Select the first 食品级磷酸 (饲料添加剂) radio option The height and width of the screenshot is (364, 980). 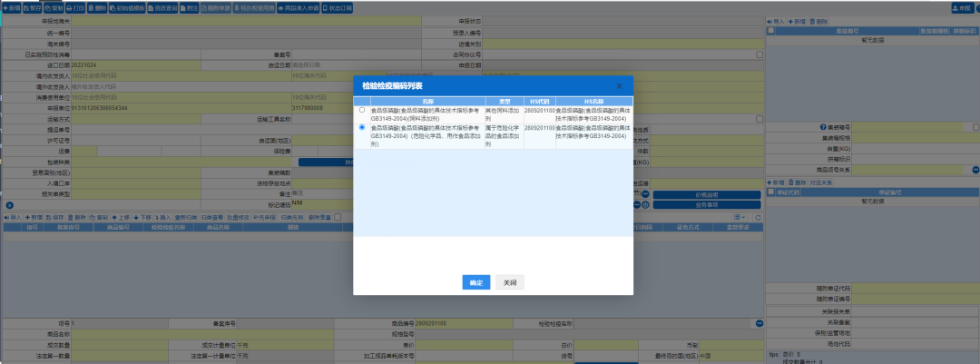[x=362, y=110]
